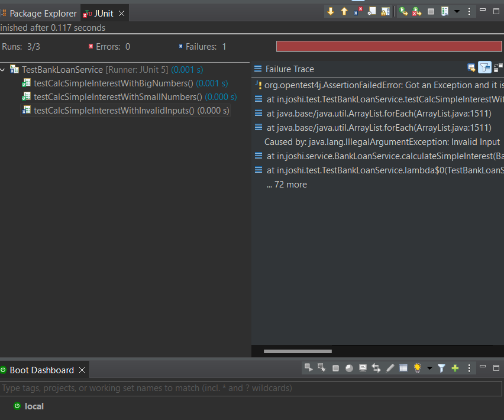The width and height of the screenshot is (504, 420).
Task: Click the red JUnit progress bar
Action: [389, 46]
